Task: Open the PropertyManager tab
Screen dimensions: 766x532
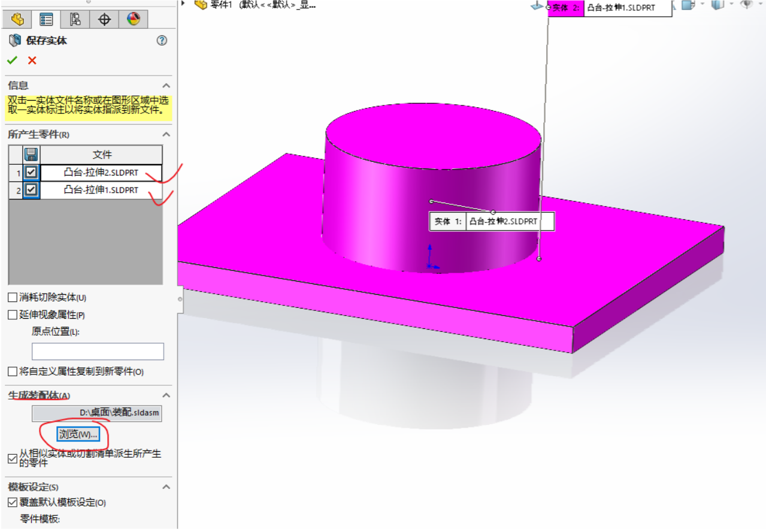Action: point(46,19)
